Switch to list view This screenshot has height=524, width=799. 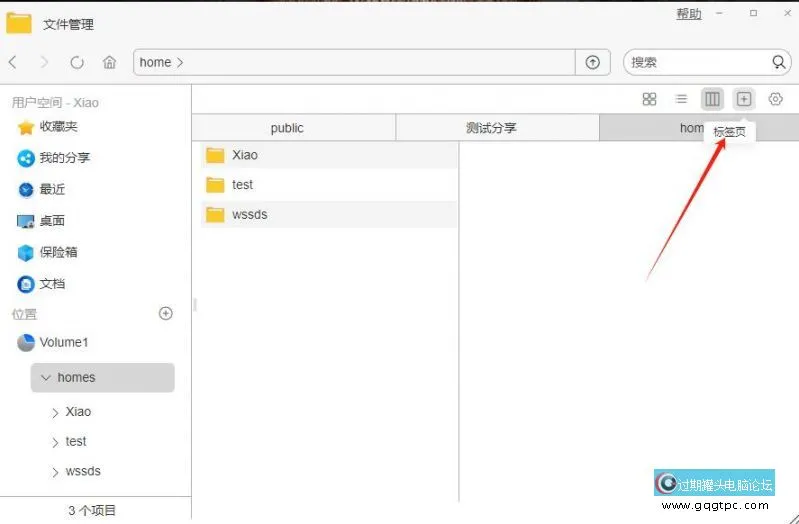pos(681,99)
